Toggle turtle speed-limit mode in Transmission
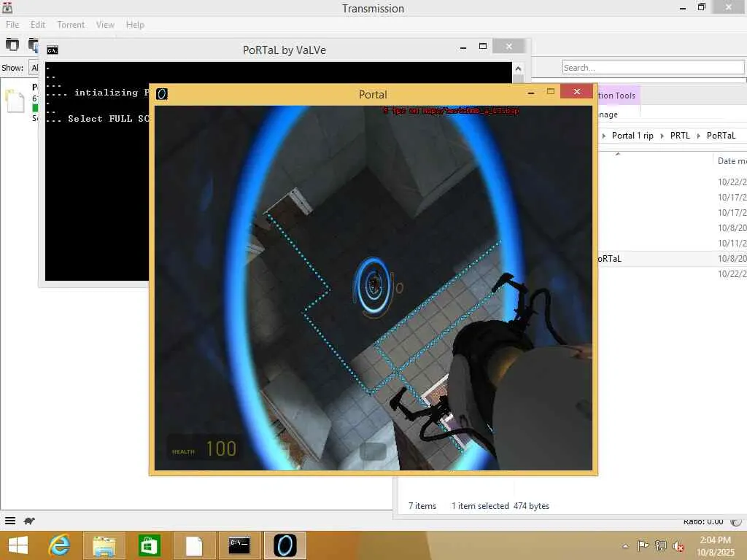The height and width of the screenshot is (560, 747). click(29, 521)
